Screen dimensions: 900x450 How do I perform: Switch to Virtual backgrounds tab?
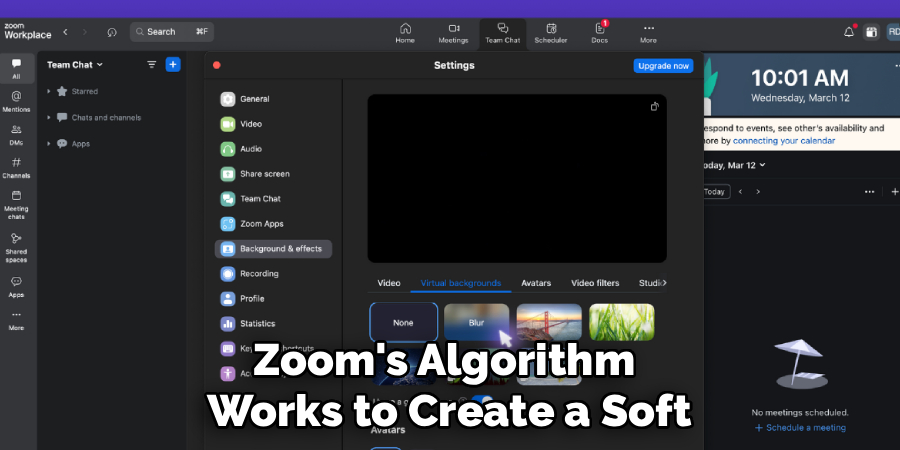tap(460, 283)
